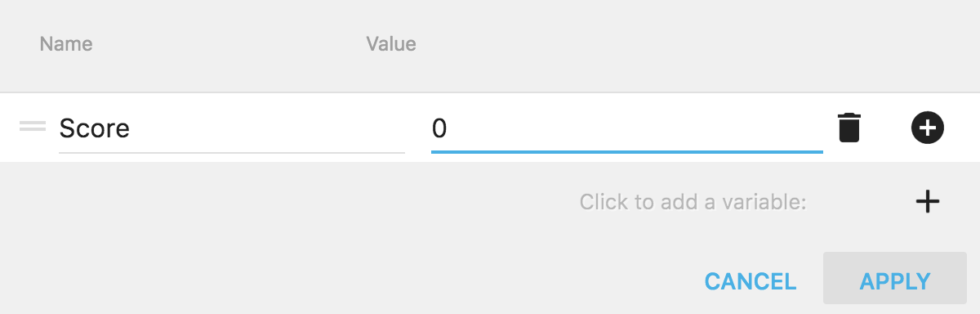The height and width of the screenshot is (314, 980).
Task: Add a variable using the plain plus icon
Action: (x=927, y=201)
